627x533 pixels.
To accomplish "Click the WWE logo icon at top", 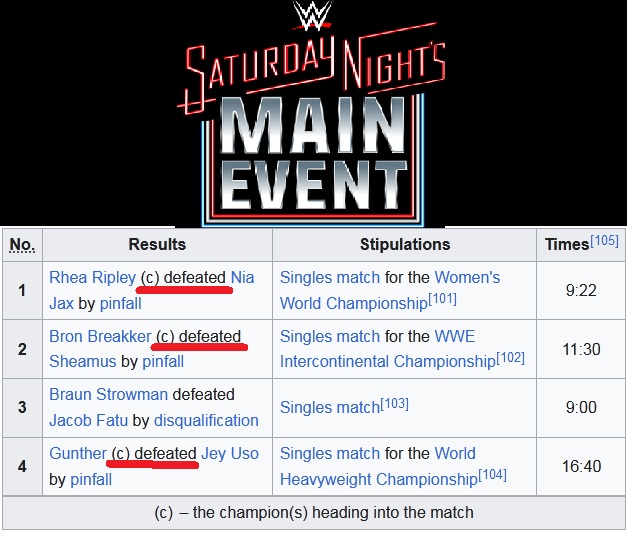I will [x=313, y=17].
